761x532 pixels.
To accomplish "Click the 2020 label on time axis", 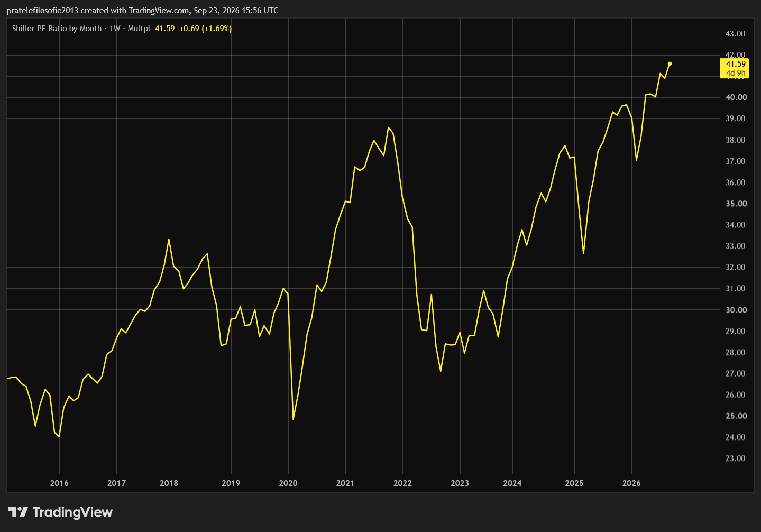I will point(288,483).
